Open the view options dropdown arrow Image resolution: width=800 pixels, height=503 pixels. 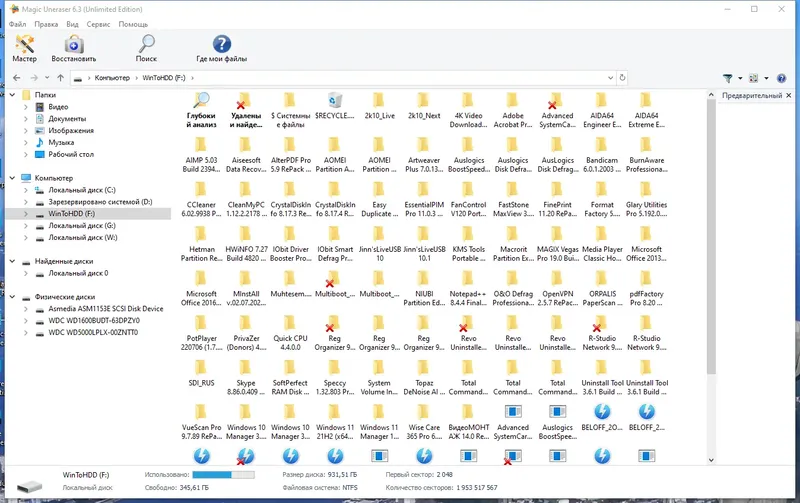pyautogui.click(x=766, y=79)
